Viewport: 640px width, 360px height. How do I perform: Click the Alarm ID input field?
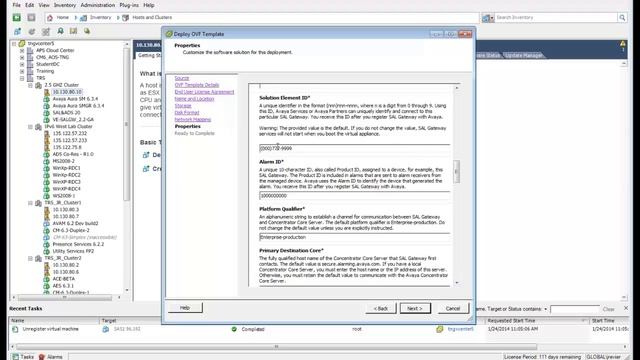click(355, 196)
